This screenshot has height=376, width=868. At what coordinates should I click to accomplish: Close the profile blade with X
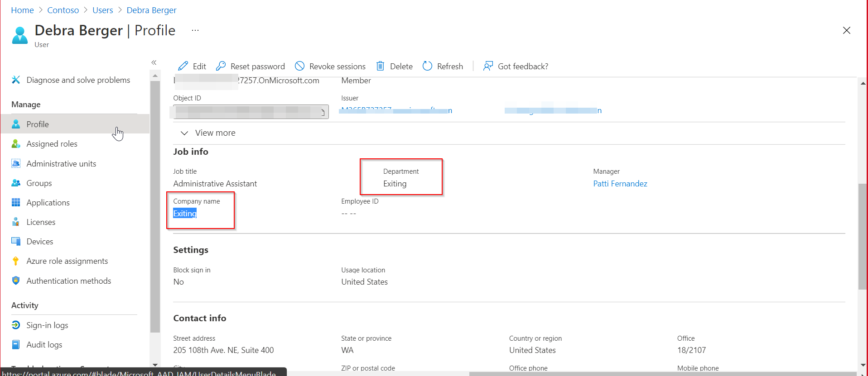click(846, 30)
